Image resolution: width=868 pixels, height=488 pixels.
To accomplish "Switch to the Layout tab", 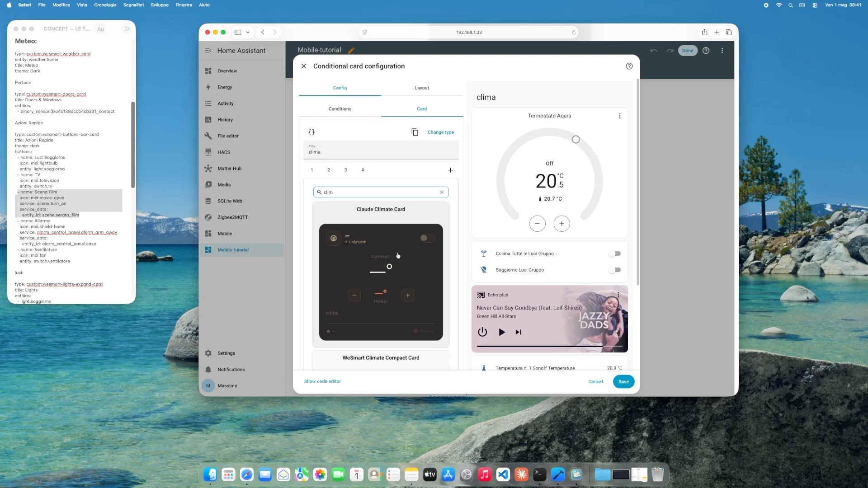I will click(x=422, y=88).
